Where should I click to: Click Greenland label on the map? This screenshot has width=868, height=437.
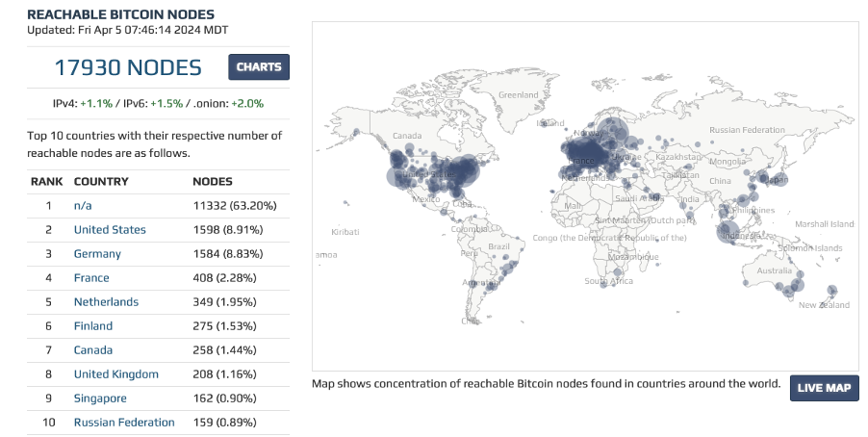pyautogui.click(x=518, y=95)
